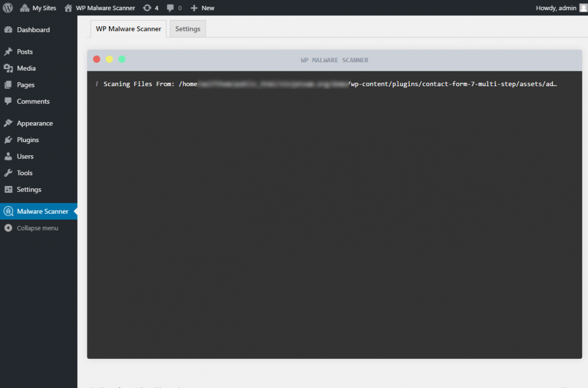
Task: Click the red dot in scanner title bar
Action: click(96, 59)
